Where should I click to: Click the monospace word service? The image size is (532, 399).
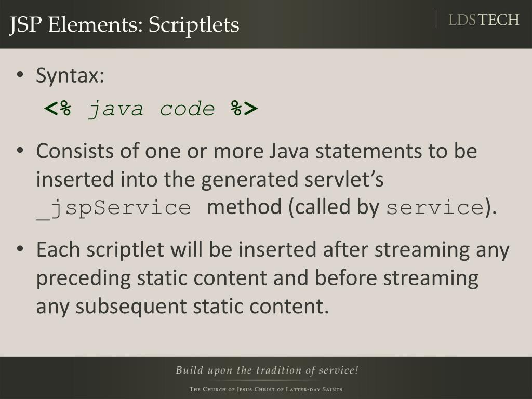point(435,208)
